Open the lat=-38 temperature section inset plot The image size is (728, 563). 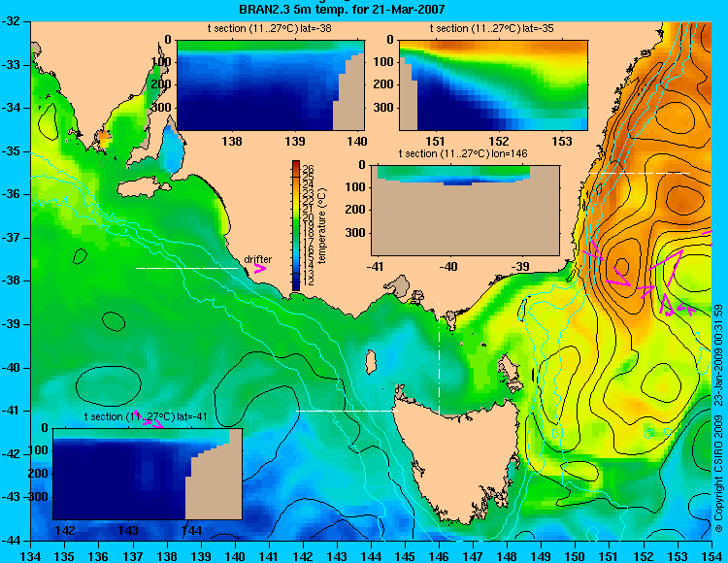[x=271, y=85]
